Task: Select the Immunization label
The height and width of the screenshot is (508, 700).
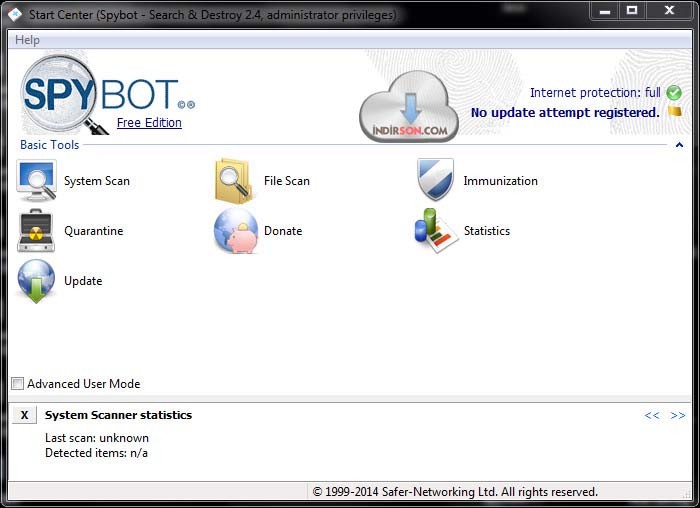Action: point(500,181)
